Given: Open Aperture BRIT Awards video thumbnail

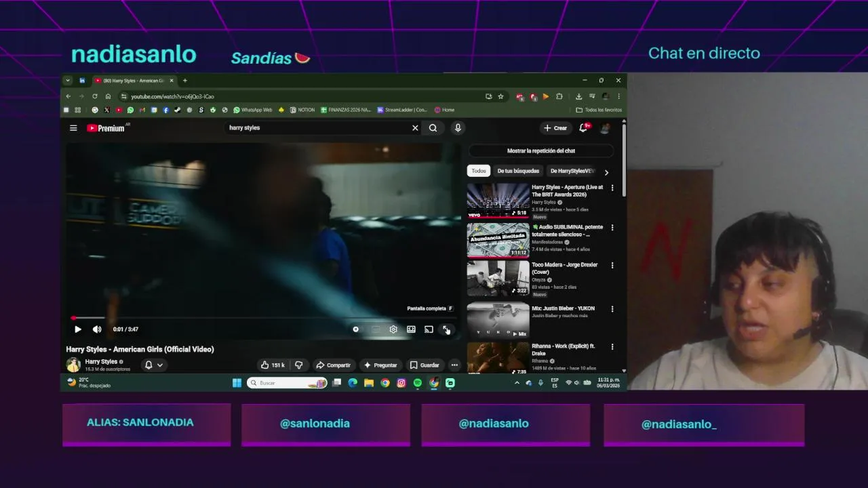Looking at the screenshot, I should point(498,201).
